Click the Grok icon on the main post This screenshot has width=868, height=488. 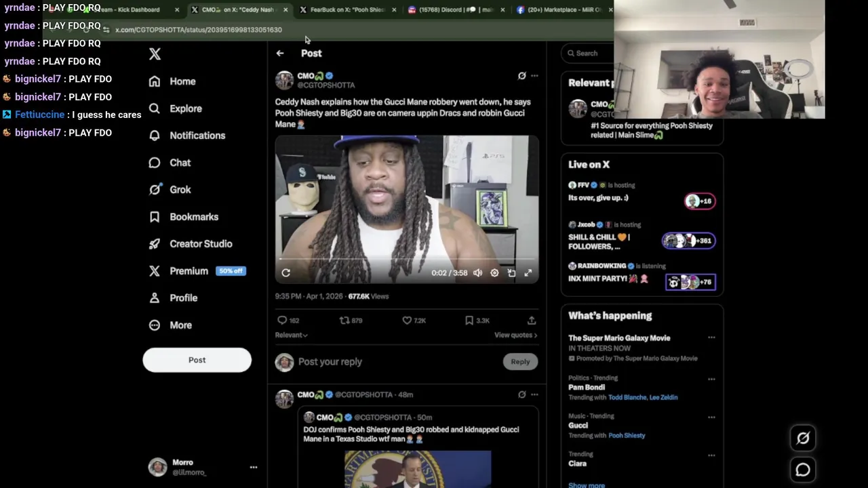(x=521, y=76)
